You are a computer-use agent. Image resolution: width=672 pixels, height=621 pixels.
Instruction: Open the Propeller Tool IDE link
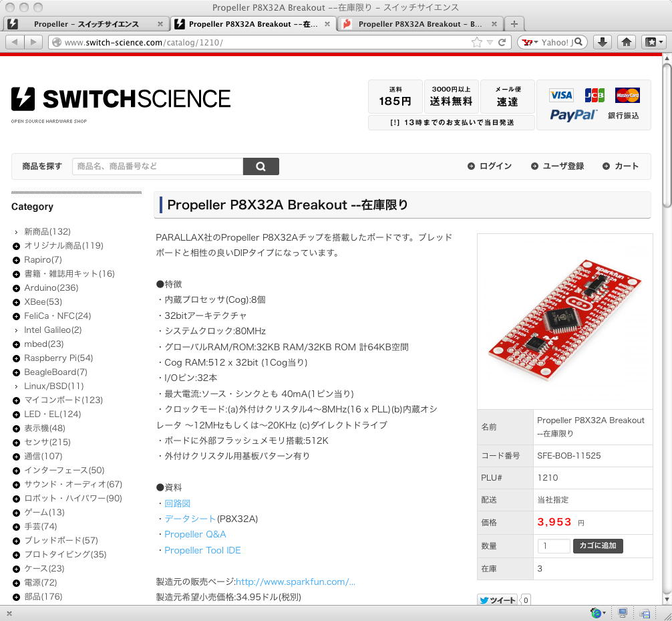[x=202, y=550]
